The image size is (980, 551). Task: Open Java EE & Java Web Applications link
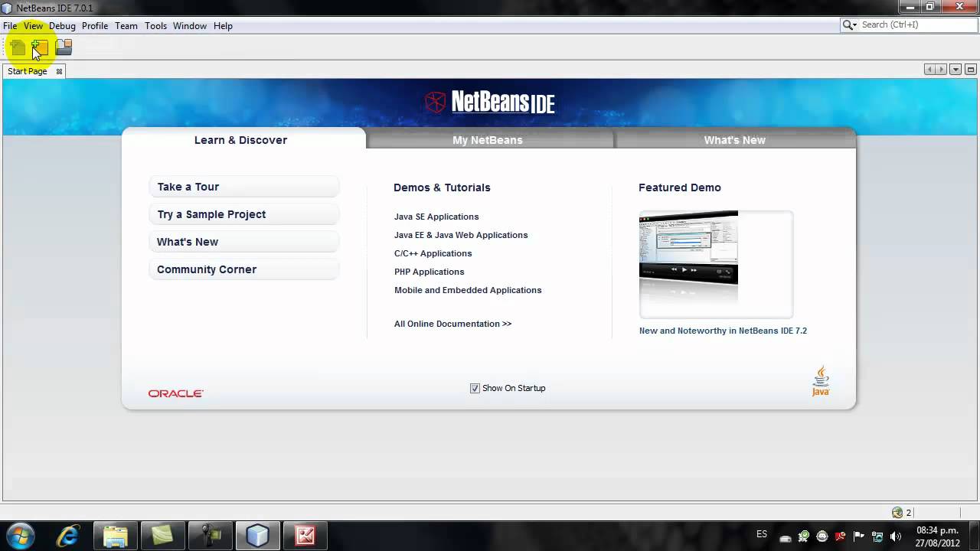click(x=461, y=235)
